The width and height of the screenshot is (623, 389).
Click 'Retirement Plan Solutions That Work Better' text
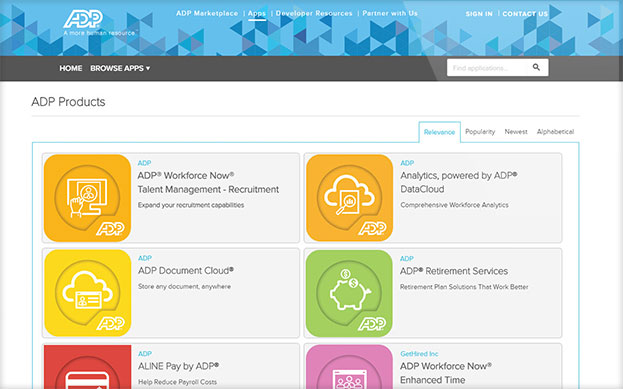pyautogui.click(x=464, y=287)
